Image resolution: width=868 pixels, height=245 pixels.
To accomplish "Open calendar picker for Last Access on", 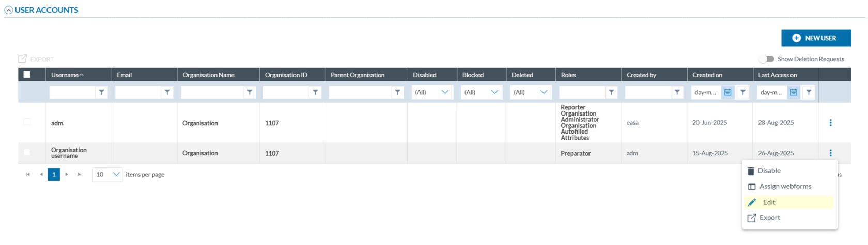I will click(793, 92).
